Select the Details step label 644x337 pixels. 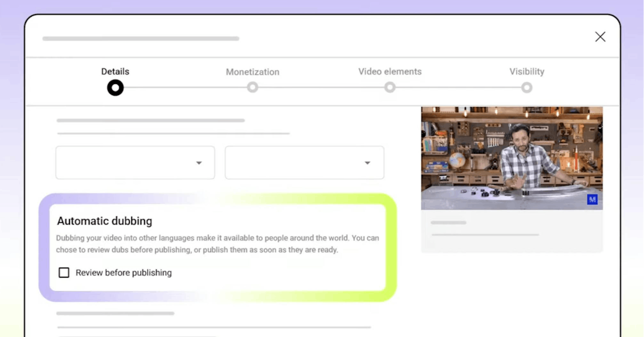[115, 71]
